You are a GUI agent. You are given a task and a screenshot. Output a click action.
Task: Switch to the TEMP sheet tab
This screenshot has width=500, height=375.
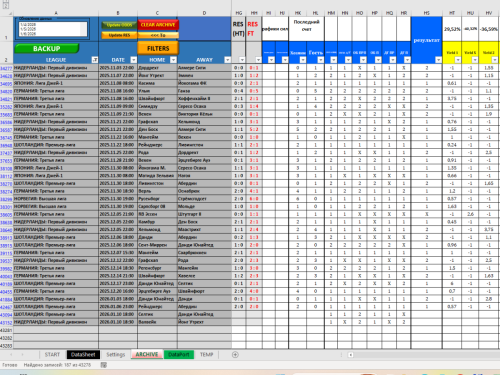click(206, 354)
